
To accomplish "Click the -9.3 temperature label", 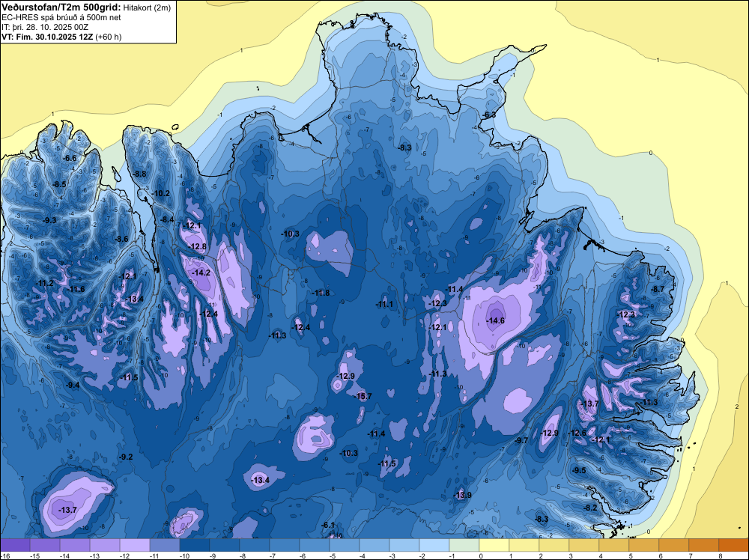I will (x=49, y=220).
